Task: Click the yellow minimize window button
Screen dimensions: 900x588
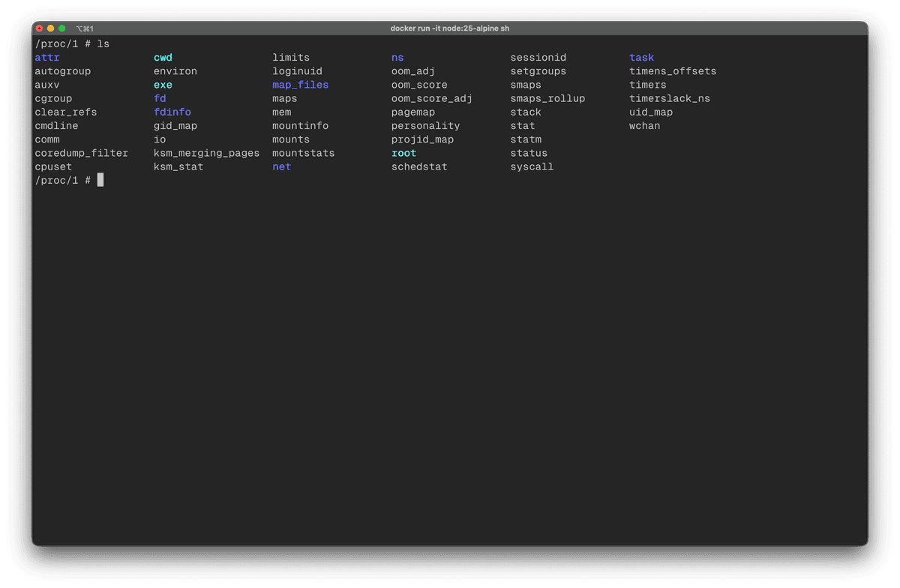Action: point(51,28)
